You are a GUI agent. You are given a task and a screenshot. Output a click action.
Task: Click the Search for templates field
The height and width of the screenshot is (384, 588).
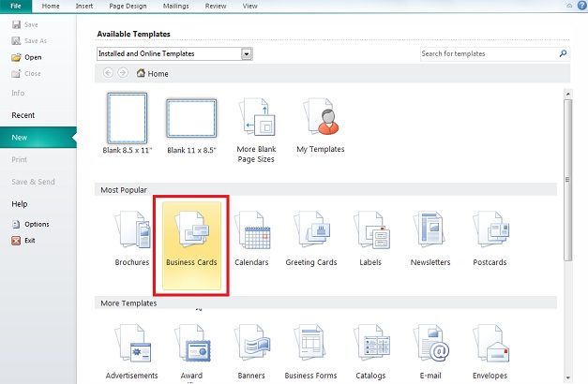coord(489,53)
